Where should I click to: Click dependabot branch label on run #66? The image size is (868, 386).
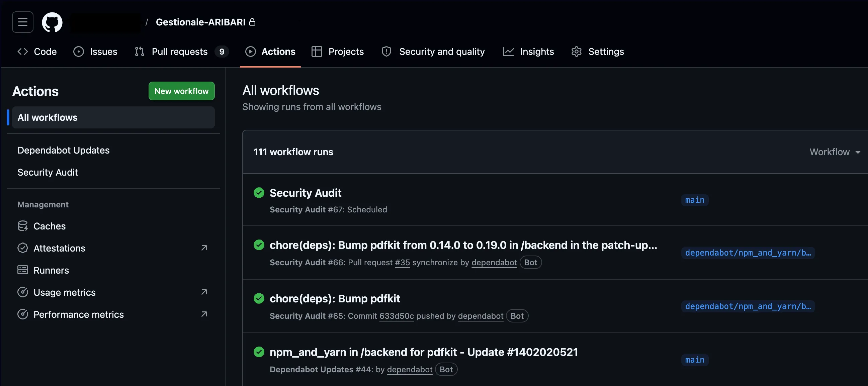pos(748,253)
